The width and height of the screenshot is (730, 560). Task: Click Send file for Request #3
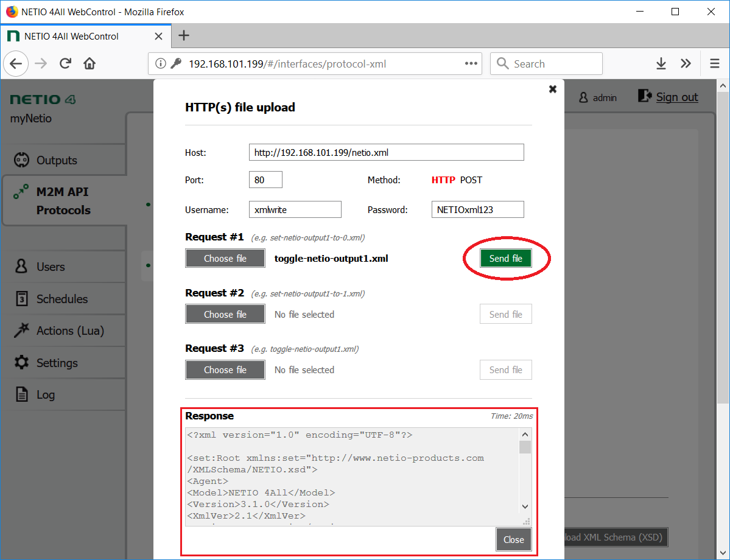click(x=505, y=369)
